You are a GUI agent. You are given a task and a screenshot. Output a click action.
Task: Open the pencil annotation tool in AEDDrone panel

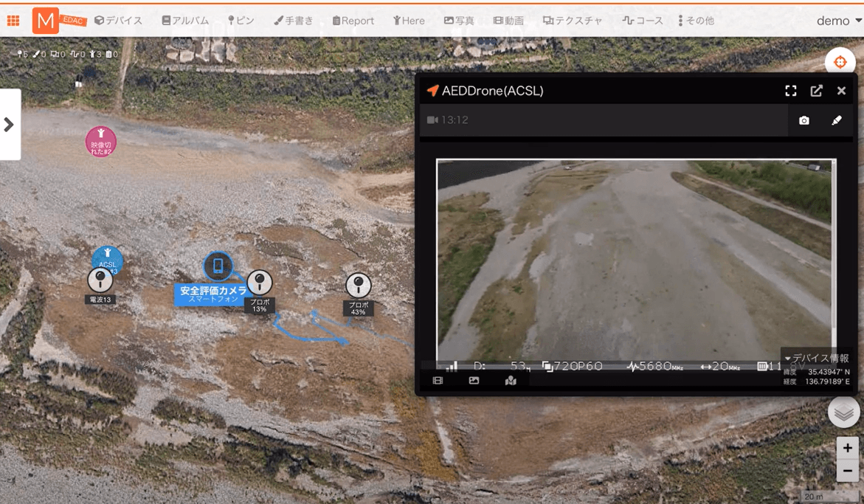pos(838,120)
